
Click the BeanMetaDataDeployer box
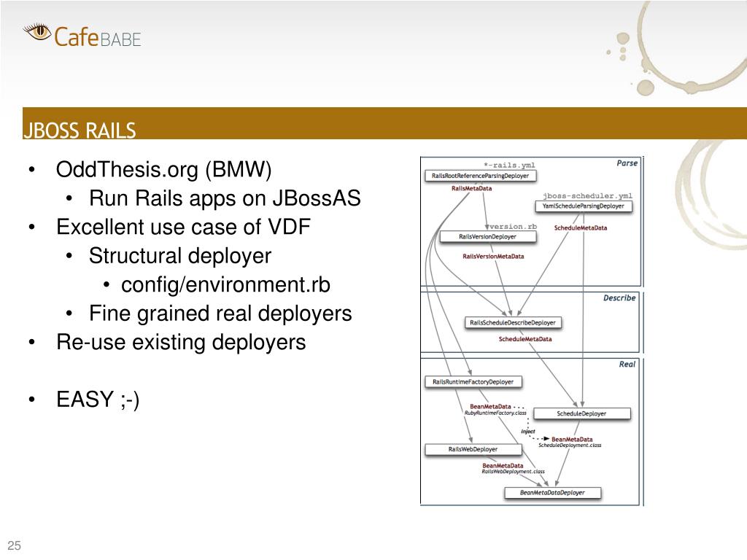(552, 493)
